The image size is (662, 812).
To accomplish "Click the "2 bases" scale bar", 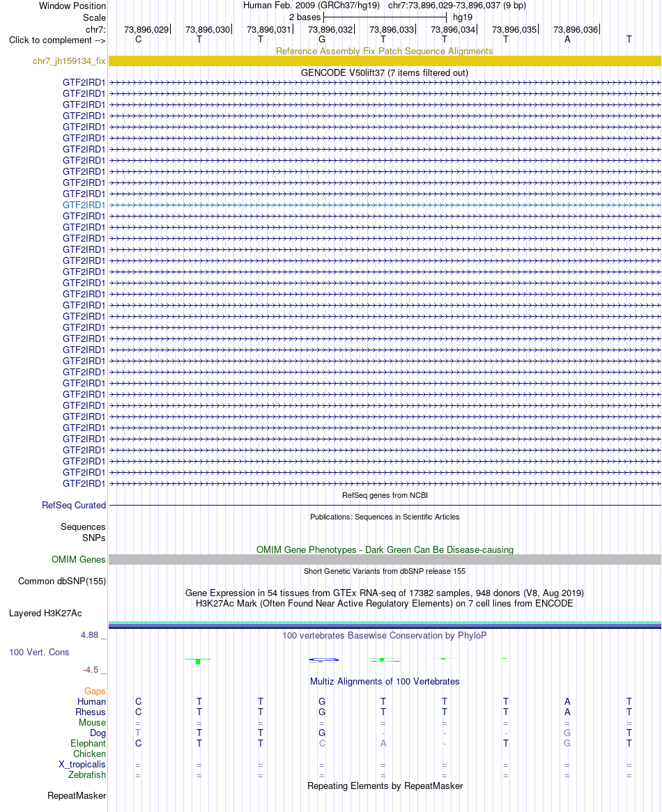I will click(x=385, y=17).
